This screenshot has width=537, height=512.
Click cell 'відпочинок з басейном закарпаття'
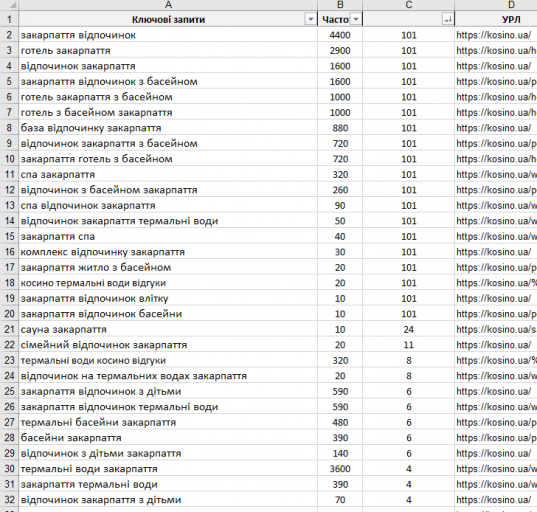[x=168, y=190]
